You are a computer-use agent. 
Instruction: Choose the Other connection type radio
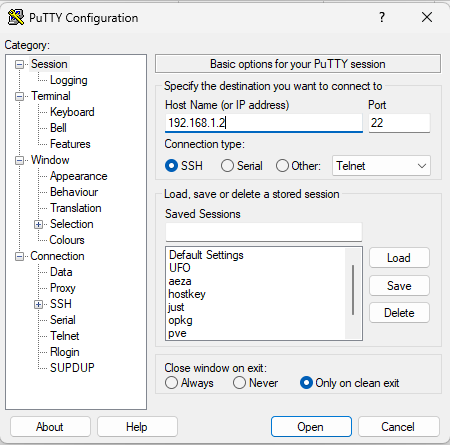coord(282,166)
